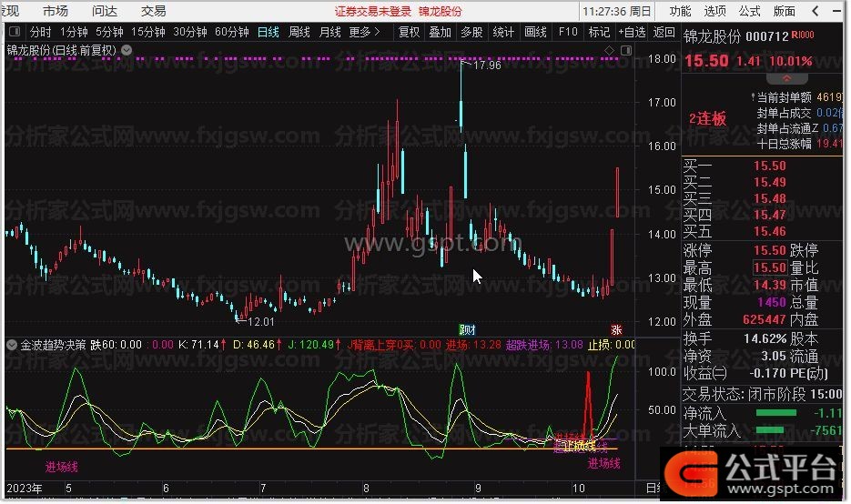
Task: Click the 换手 value 14.62%
Action: tap(765, 338)
